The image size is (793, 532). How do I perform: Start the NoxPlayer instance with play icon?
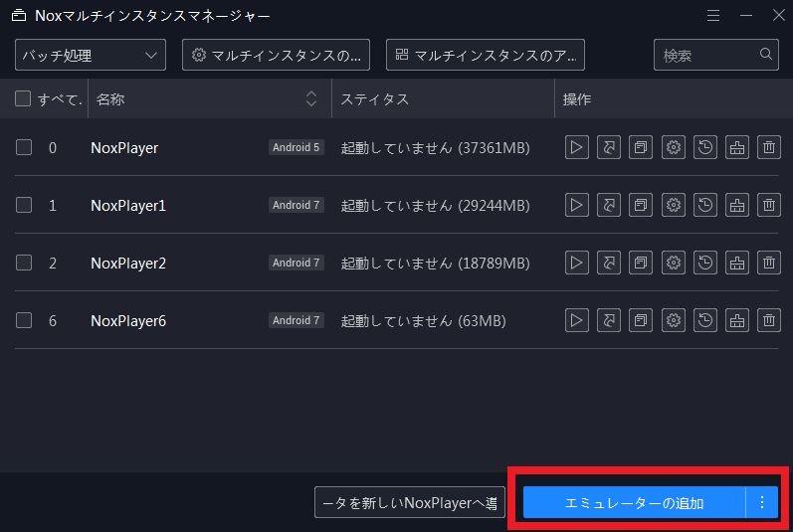576,147
